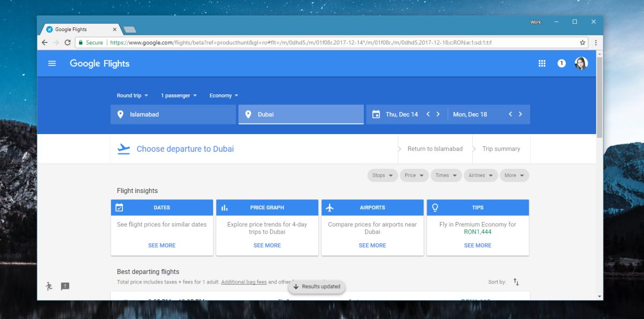Click the Dubai destination field
Image resolution: width=644 pixels, height=319 pixels.
click(301, 114)
